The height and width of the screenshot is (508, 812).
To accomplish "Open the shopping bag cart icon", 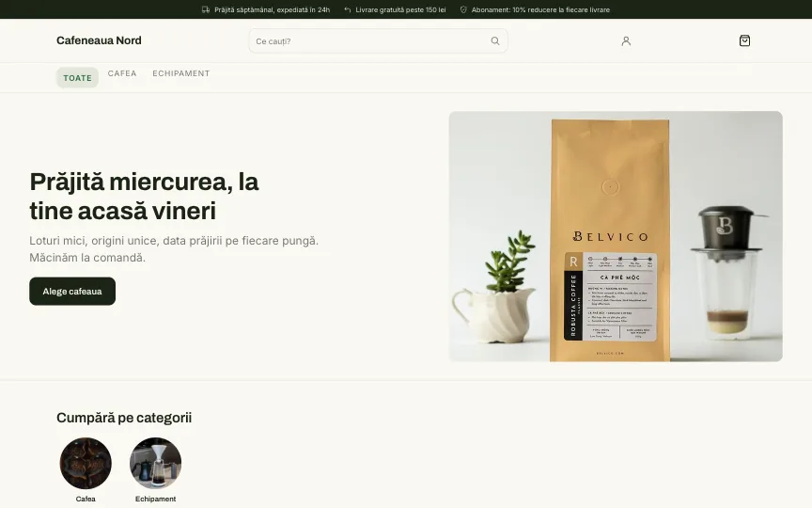I will [744, 40].
